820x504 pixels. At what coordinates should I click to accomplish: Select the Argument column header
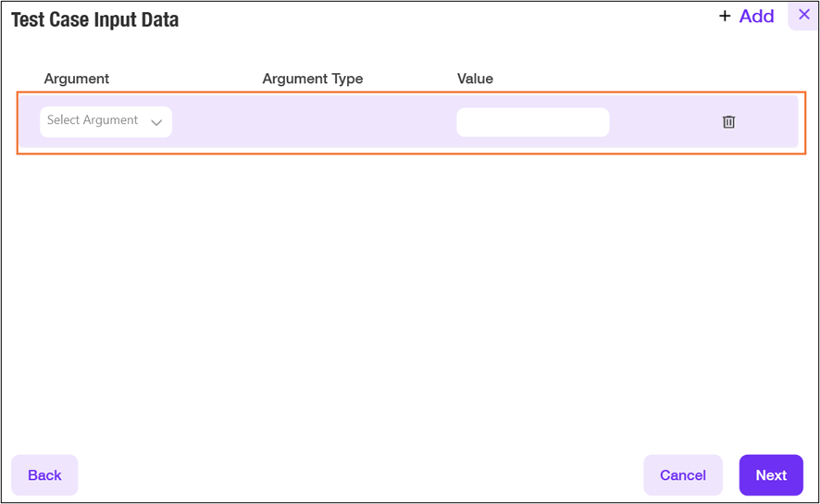[x=77, y=79]
